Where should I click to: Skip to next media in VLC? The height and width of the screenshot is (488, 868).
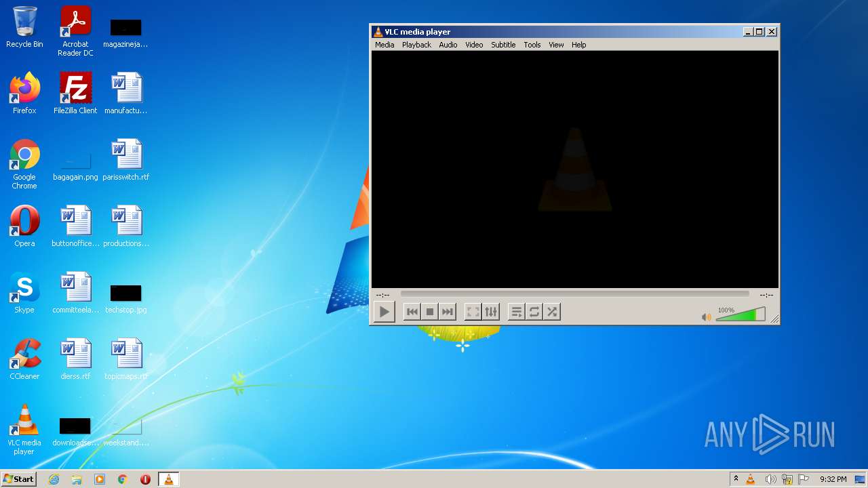(x=448, y=312)
